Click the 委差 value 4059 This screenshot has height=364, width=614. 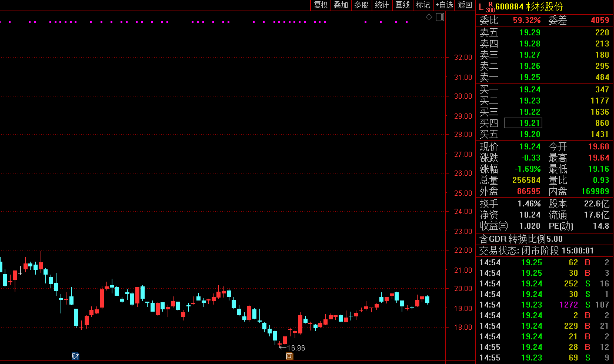pyautogui.click(x=600, y=20)
